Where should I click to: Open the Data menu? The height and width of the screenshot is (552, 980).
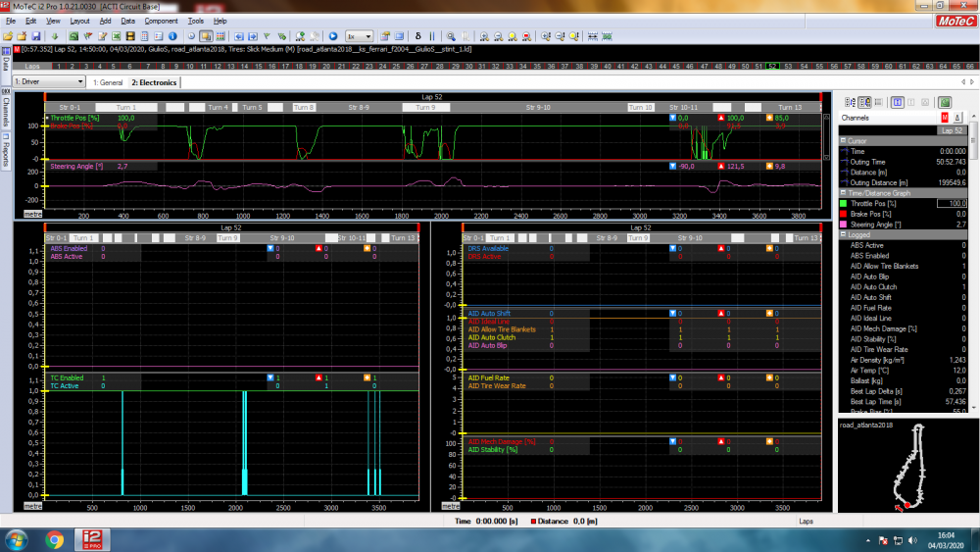pos(127,21)
